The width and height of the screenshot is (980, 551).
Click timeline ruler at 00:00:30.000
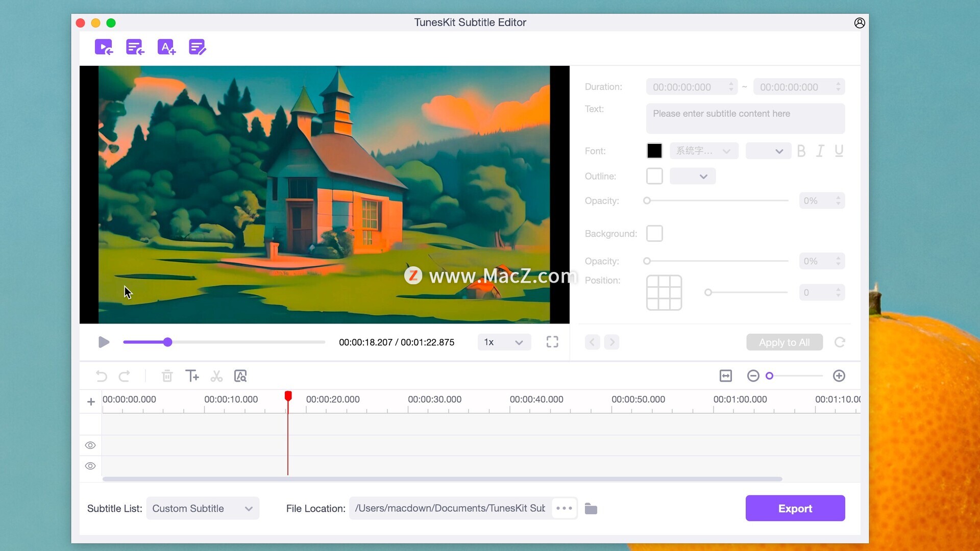(434, 399)
